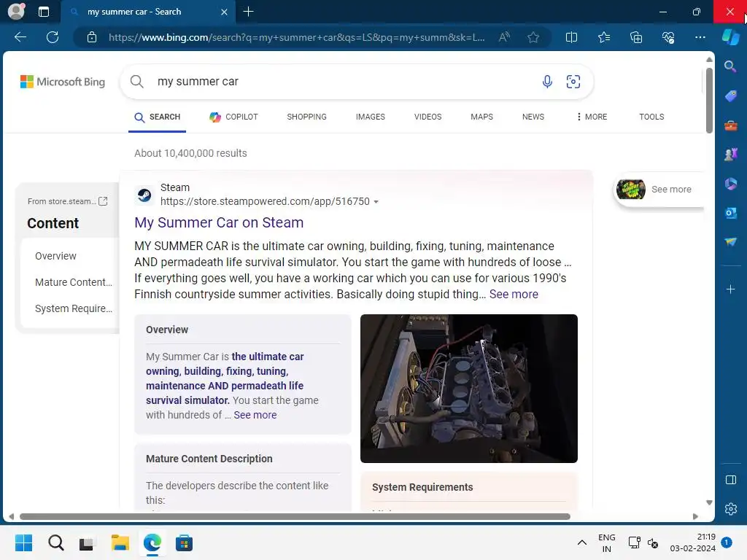Click the horizontal scrollbar thumb

[295, 517]
